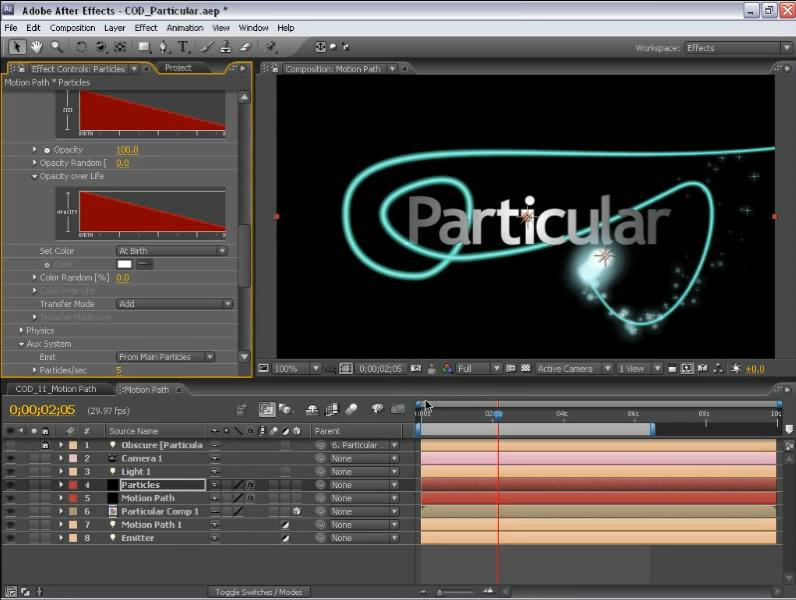The height and width of the screenshot is (600, 796).
Task: Click the Live Update timeline icon
Action: pyautogui.click(x=267, y=410)
